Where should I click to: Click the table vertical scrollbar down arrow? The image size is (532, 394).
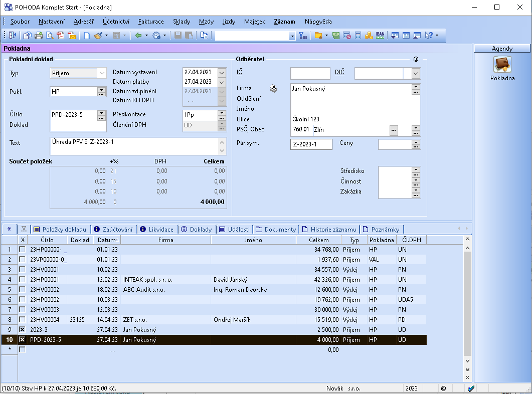point(467,361)
